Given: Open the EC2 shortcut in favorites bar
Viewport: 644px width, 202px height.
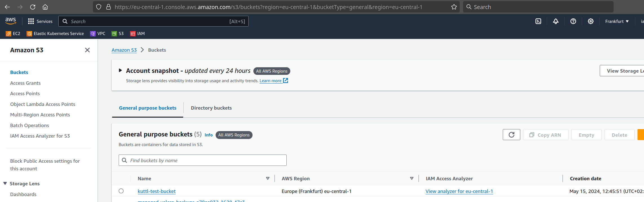Looking at the screenshot, I should click(x=13, y=34).
